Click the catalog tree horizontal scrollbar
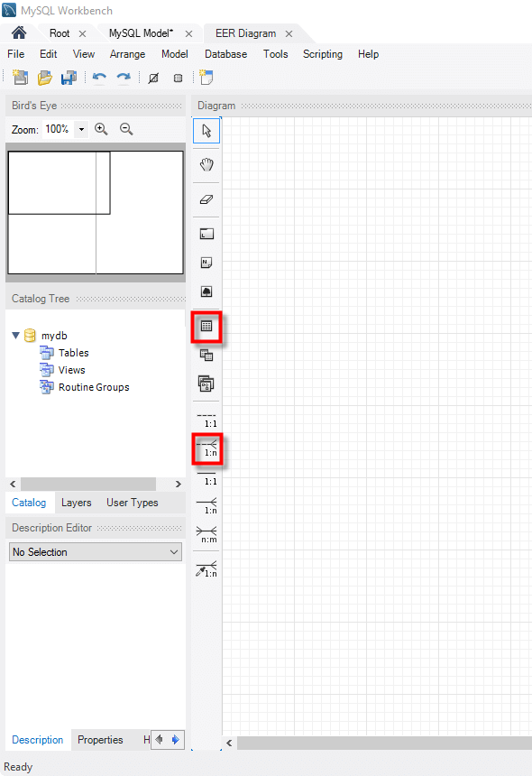Screen dimensions: 532x776 96,484
